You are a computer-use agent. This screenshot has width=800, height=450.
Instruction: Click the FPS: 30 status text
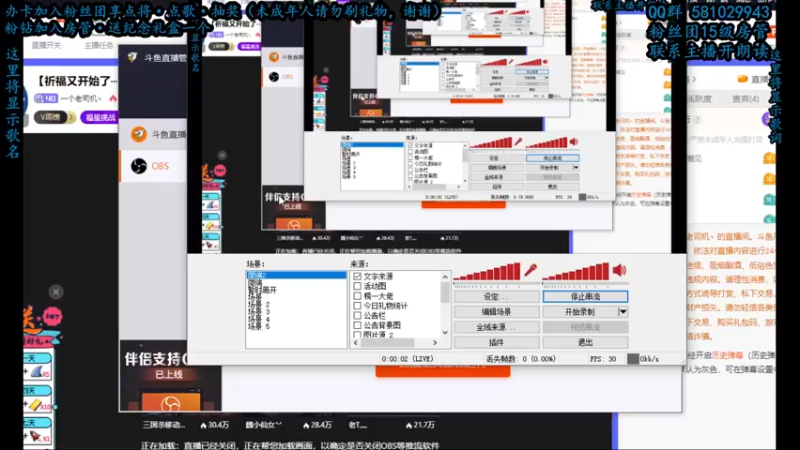coord(603,359)
